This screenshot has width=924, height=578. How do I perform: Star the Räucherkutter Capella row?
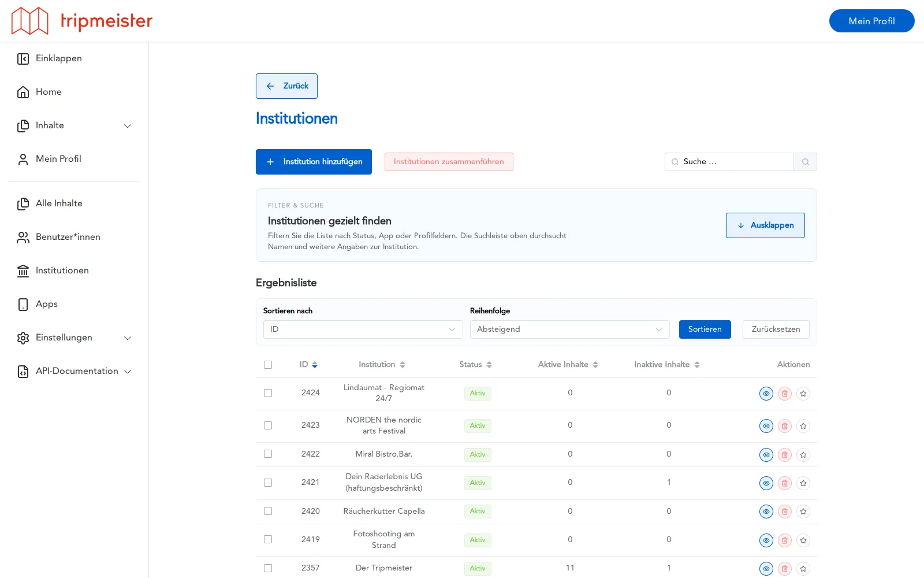[x=803, y=512]
